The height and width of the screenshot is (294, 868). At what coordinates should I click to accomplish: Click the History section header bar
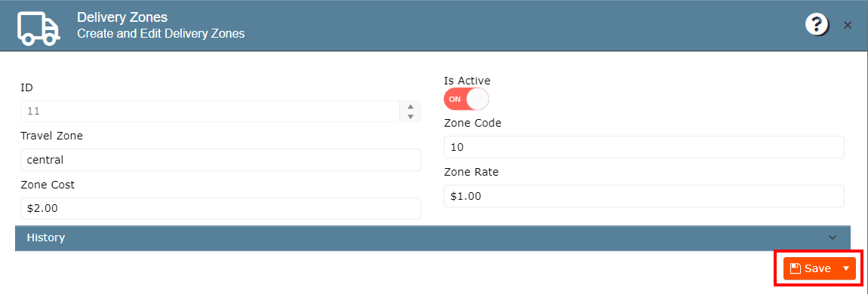coord(432,237)
